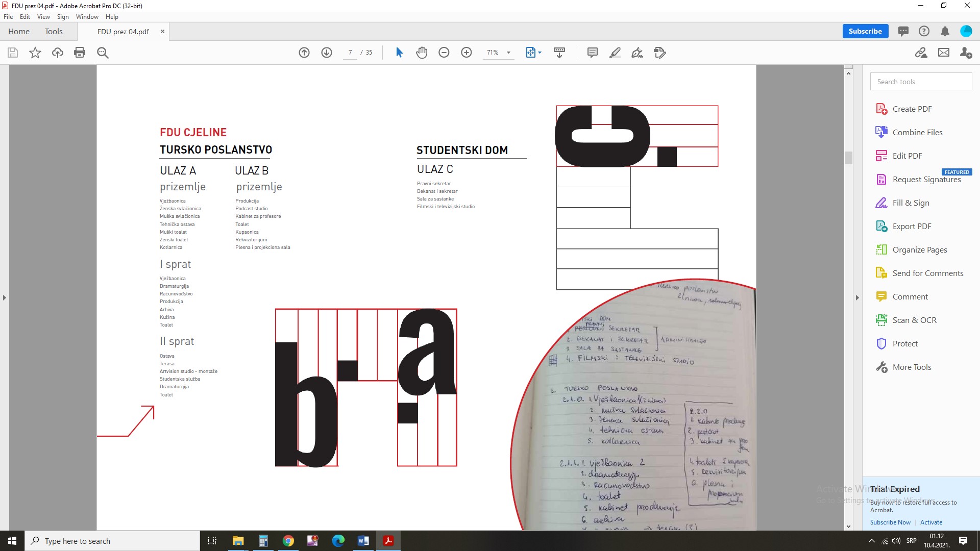
Task: Open the chat messages icon in the header
Action: [x=903, y=31]
